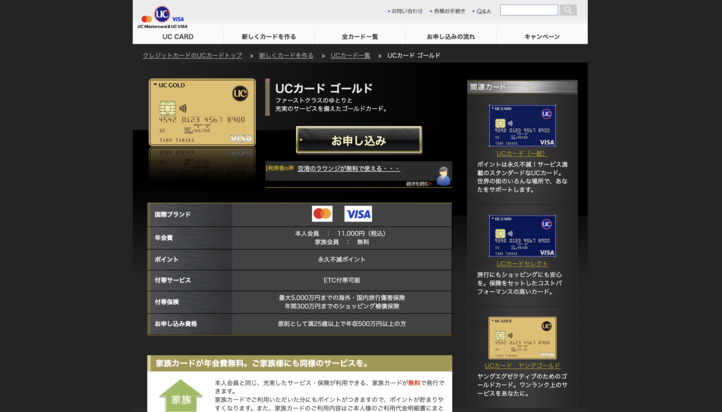The height and width of the screenshot is (412, 722).
Task: Open the 空港のラウンジが無料で使える testimonial link
Action: [348, 169]
